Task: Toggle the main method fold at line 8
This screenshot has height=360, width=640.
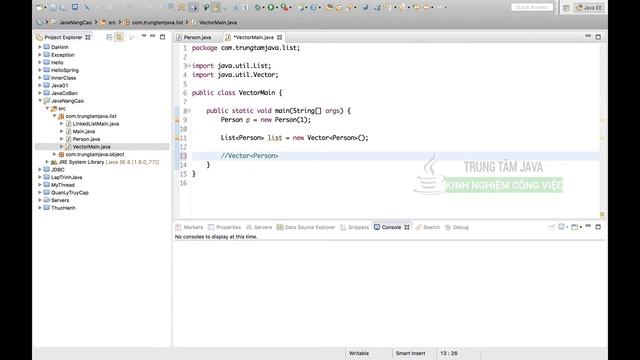Action: click(x=189, y=111)
